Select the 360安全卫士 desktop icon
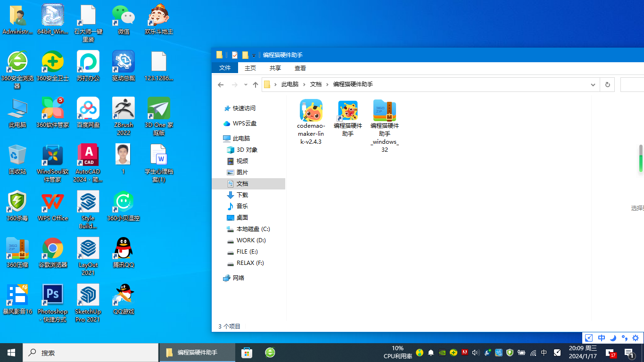 tap(53, 66)
